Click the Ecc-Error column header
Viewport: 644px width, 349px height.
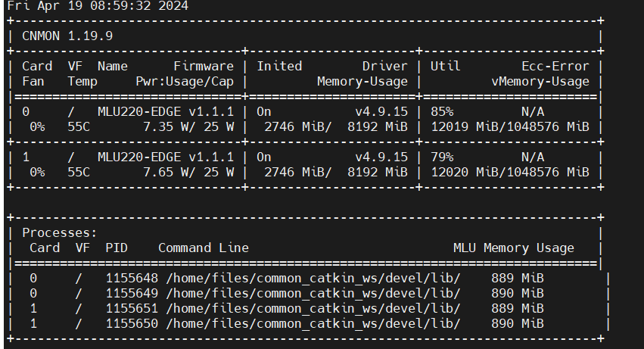[x=555, y=66]
